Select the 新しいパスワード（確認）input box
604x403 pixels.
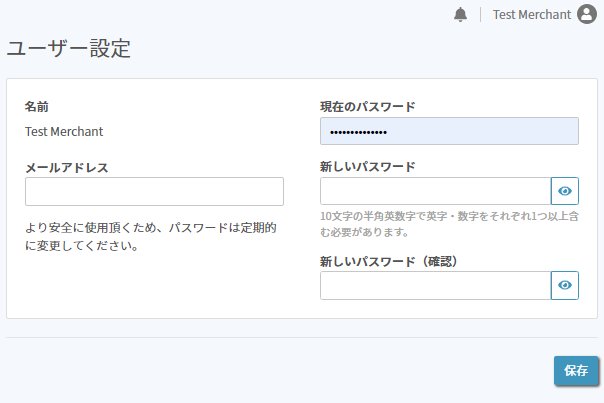pos(436,285)
